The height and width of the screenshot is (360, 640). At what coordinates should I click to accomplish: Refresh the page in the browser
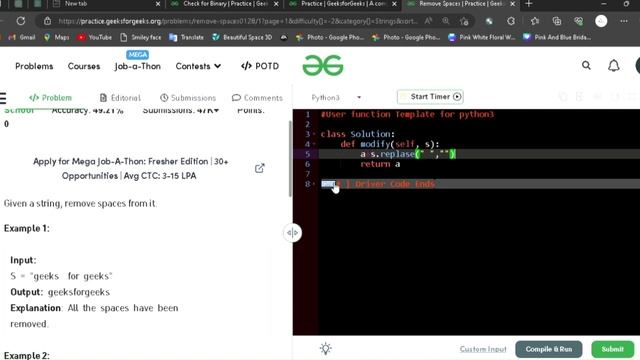21,21
